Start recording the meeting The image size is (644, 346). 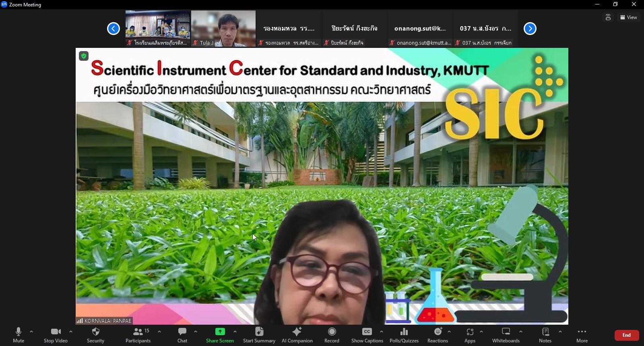(x=332, y=335)
